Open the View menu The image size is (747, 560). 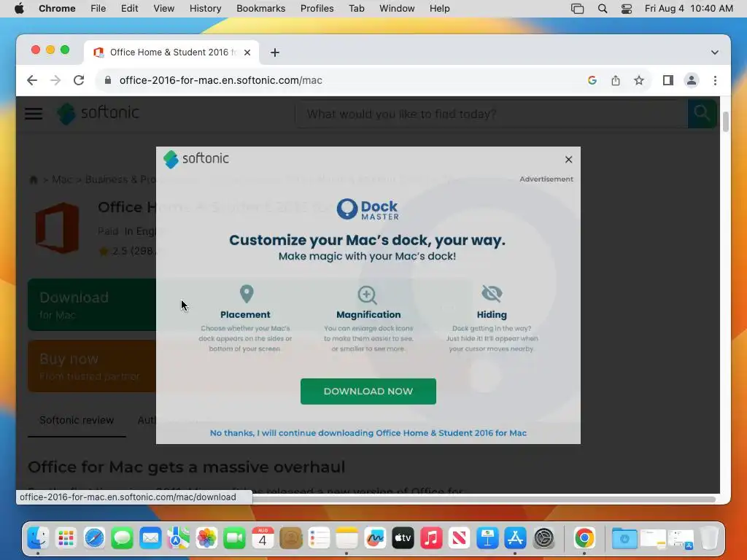coord(163,9)
